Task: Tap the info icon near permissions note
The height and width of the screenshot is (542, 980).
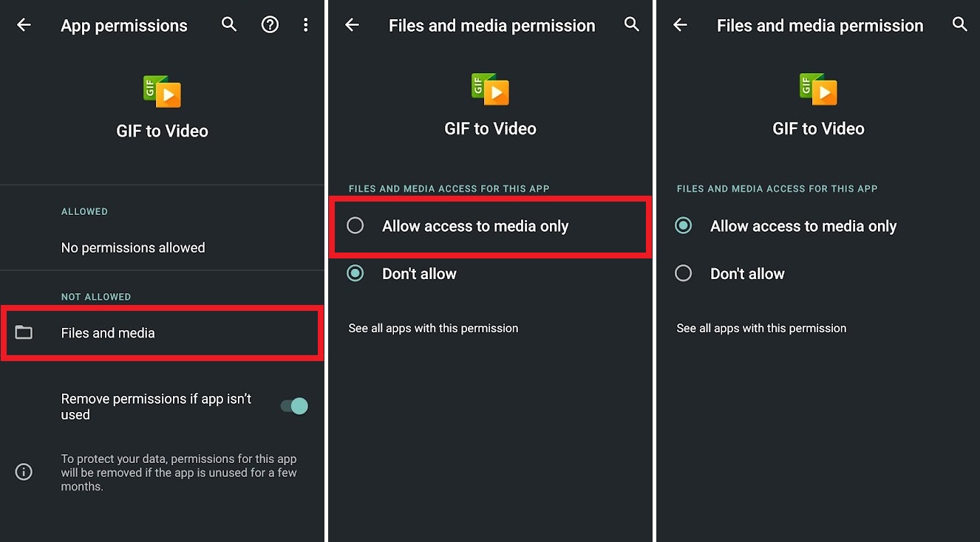Action: coord(23,471)
